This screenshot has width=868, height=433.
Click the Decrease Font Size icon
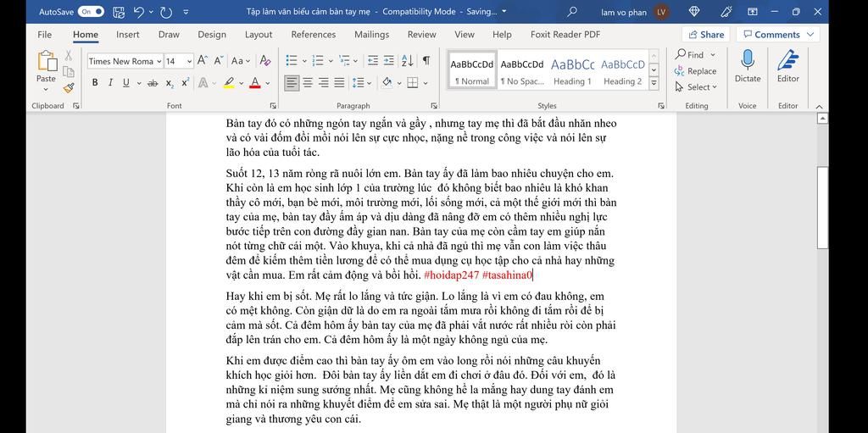click(x=219, y=61)
